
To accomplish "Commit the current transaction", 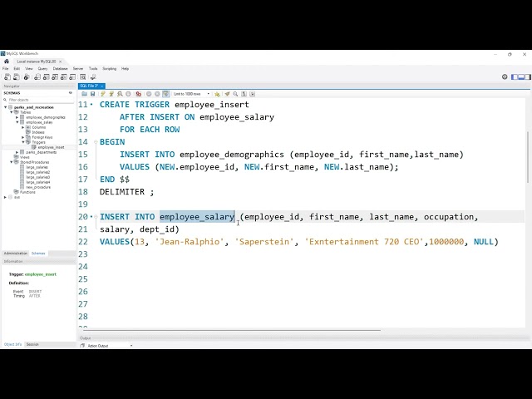I will click(x=149, y=94).
